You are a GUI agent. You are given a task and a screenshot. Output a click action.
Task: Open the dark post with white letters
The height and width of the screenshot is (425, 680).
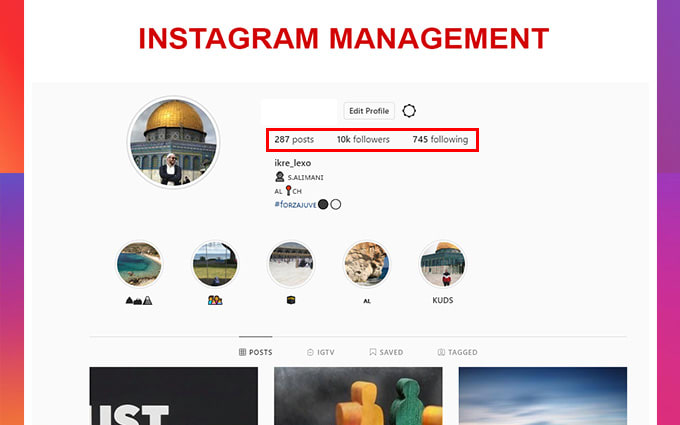tap(173, 396)
